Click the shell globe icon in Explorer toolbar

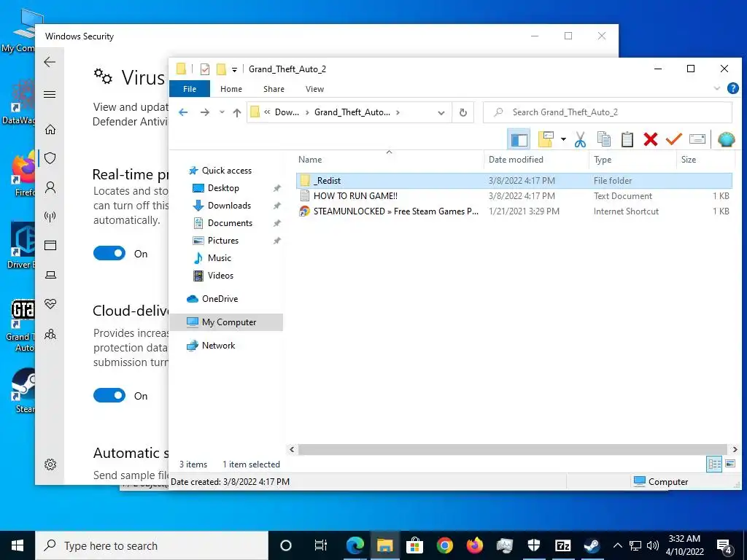tap(726, 139)
